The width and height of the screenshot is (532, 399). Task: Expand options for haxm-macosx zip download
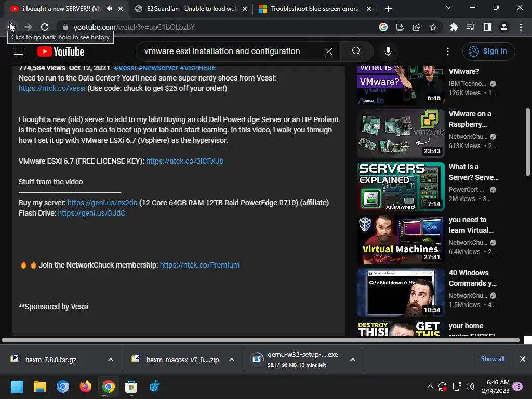(232, 360)
